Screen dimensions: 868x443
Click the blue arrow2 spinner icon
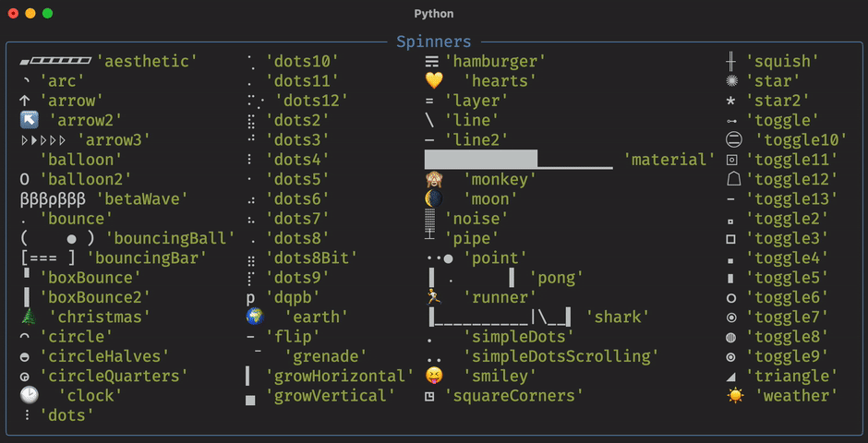29,120
